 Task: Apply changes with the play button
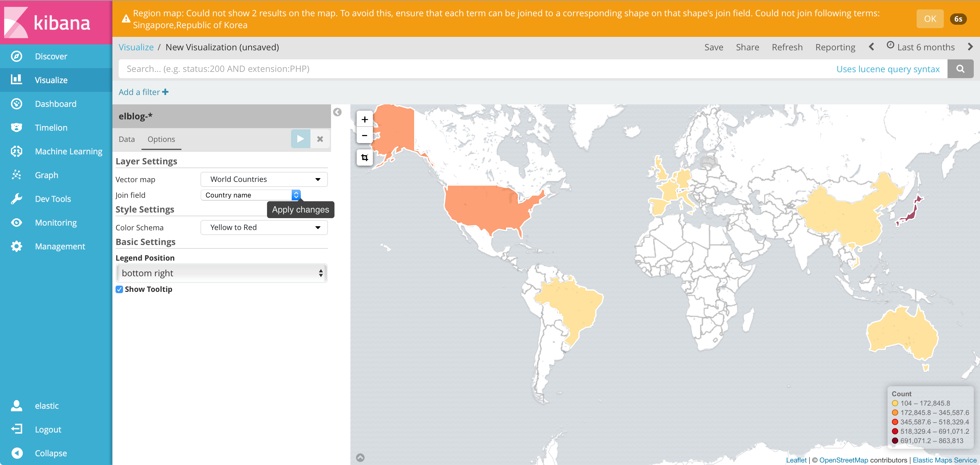(x=300, y=138)
